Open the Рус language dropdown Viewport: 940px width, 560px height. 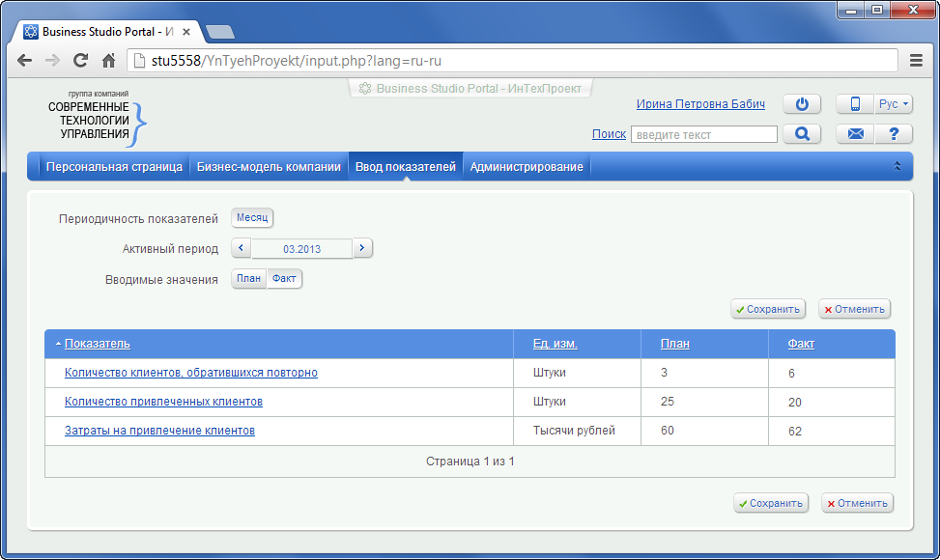(x=894, y=104)
